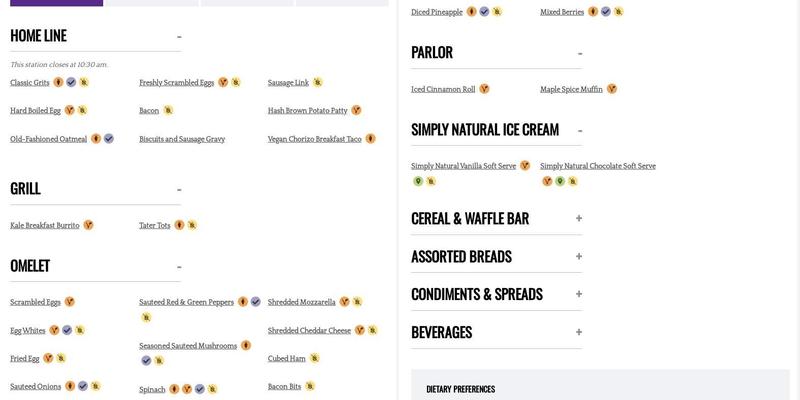Expand the Cereal & Waffle Bar section
This screenshot has height=400, width=800.
579,218
